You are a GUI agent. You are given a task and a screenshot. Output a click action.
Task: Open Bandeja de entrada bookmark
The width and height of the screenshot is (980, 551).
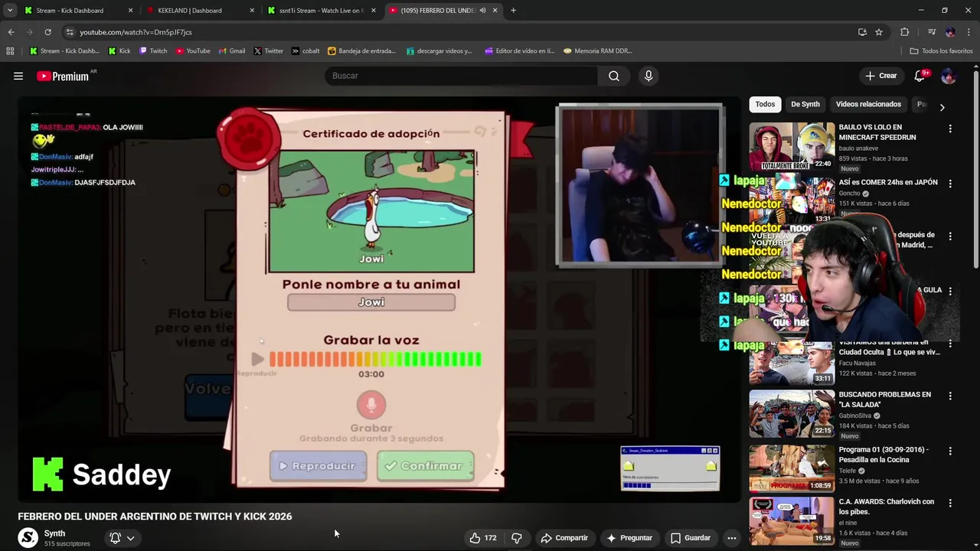point(361,51)
